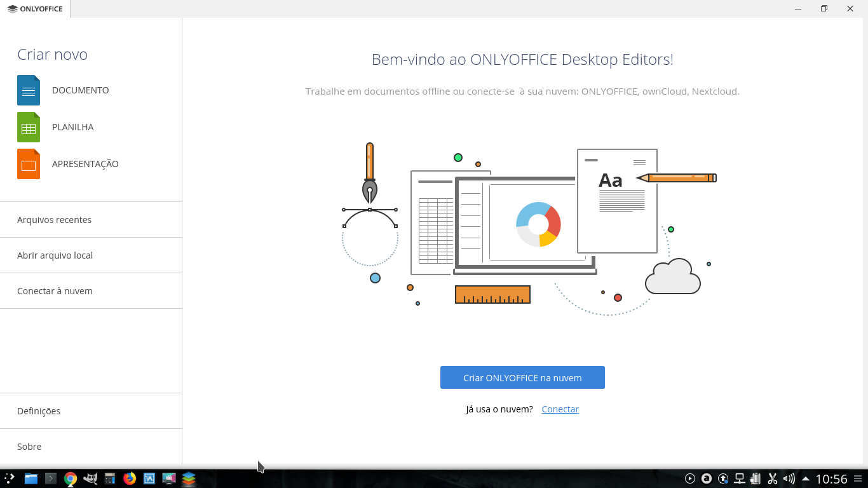Create a new document via blue DOCUMENTO icon
The height and width of the screenshot is (488, 868).
coord(29,90)
